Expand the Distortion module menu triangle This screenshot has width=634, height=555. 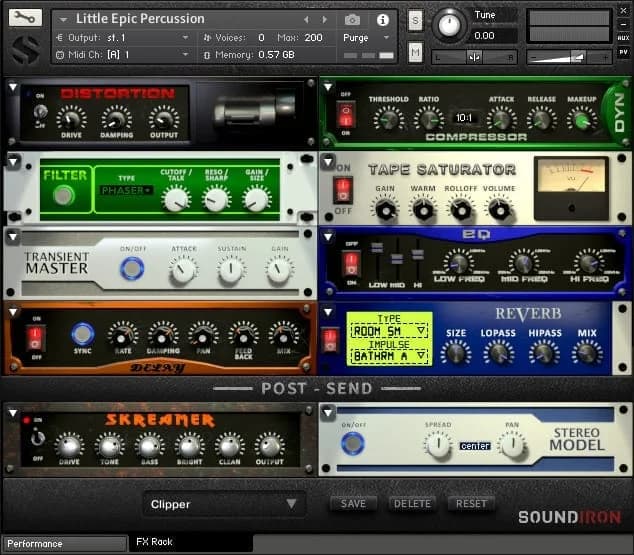coord(13,87)
